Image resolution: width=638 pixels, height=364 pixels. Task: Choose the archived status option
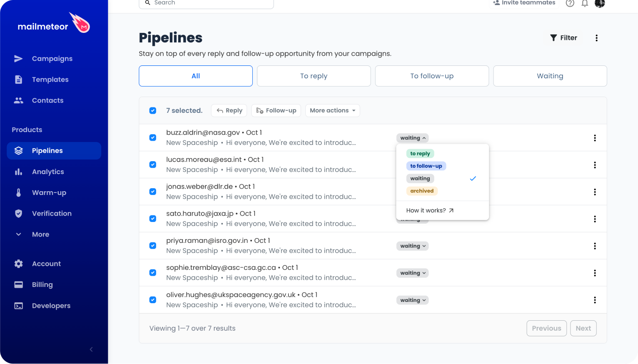422,191
